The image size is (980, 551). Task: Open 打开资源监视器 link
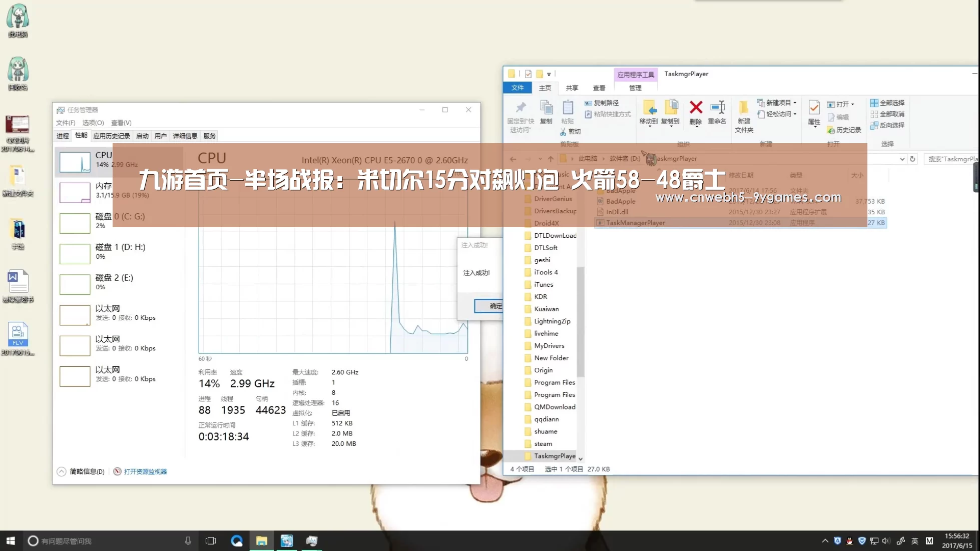140,471
